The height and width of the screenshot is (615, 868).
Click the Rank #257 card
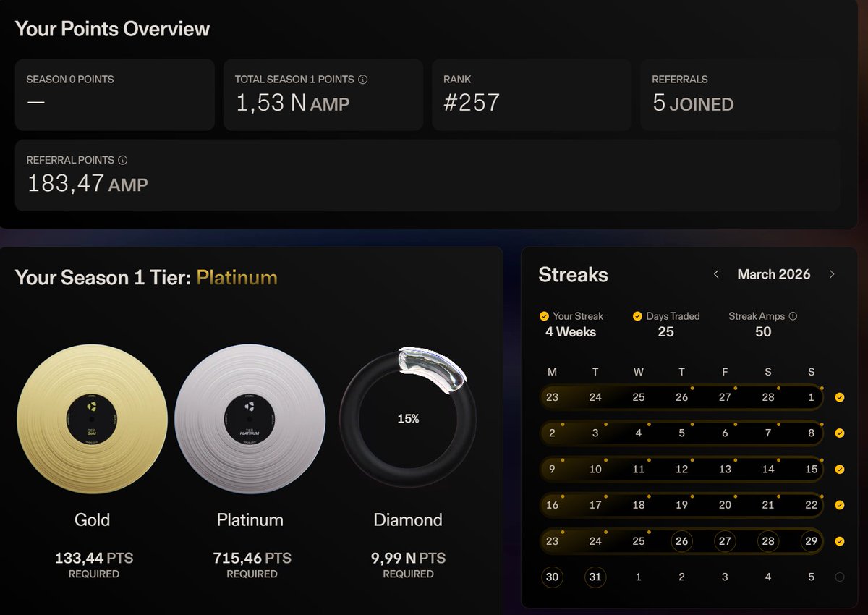pyautogui.click(x=532, y=95)
